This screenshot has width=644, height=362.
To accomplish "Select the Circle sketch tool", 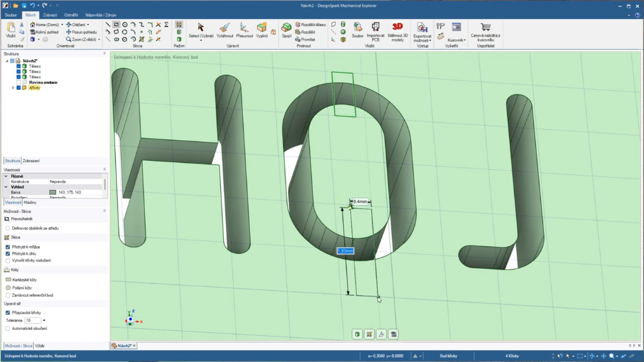I will 125,25.
